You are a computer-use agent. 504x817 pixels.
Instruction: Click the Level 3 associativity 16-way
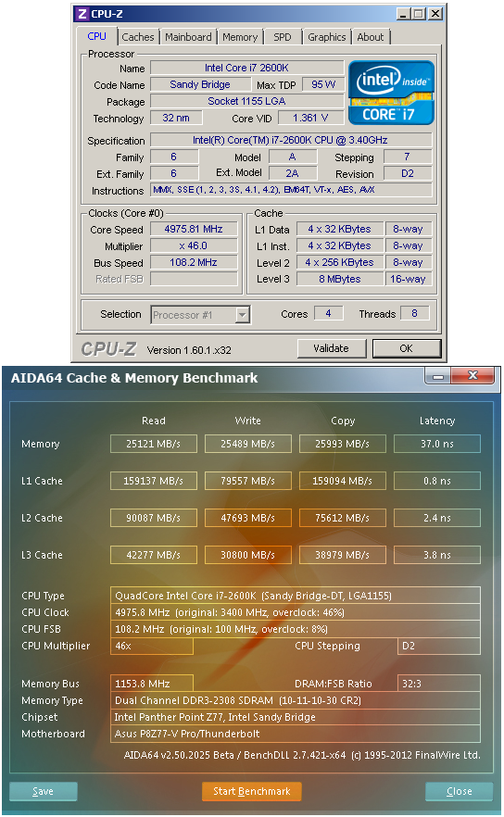pyautogui.click(x=408, y=280)
